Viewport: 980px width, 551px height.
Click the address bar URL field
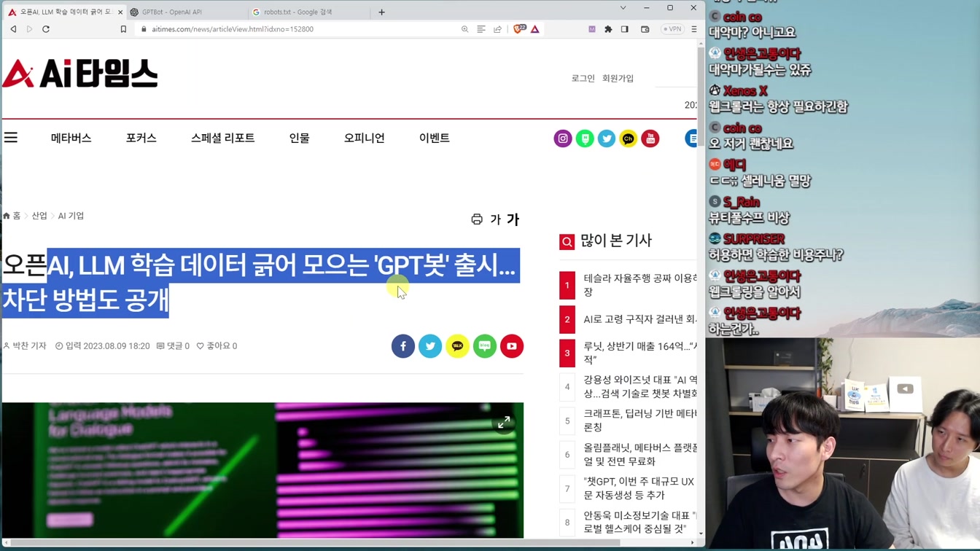299,29
